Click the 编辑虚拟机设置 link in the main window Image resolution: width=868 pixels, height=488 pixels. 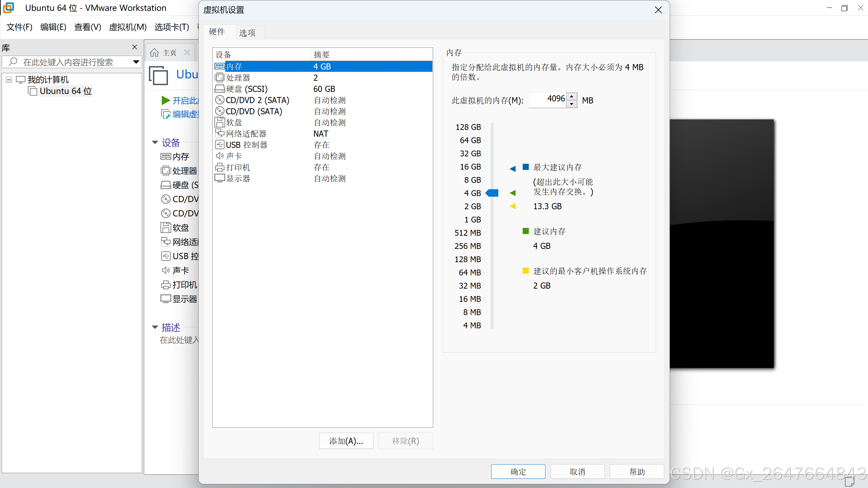click(185, 114)
